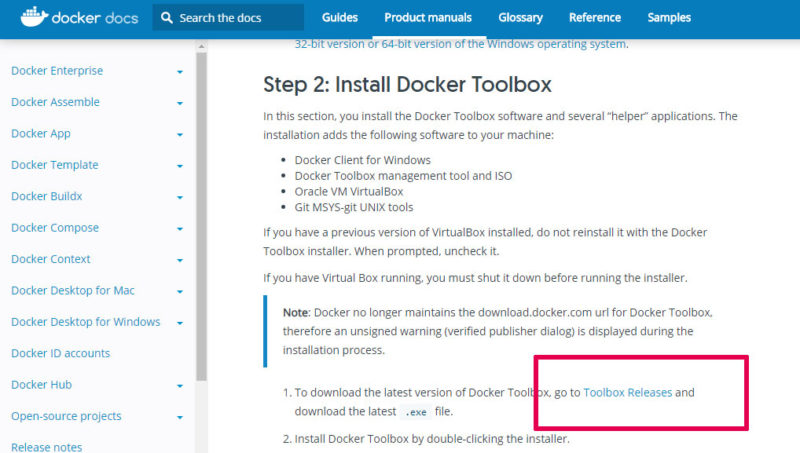Open the Guides tab
The width and height of the screenshot is (800, 453).
coord(340,18)
